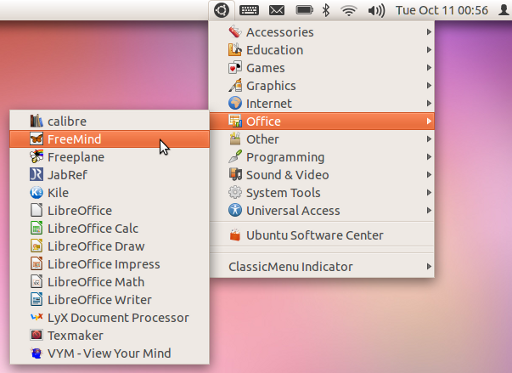The width and height of the screenshot is (512, 373).
Task: Click the Internet globe icon
Action: [x=235, y=103]
